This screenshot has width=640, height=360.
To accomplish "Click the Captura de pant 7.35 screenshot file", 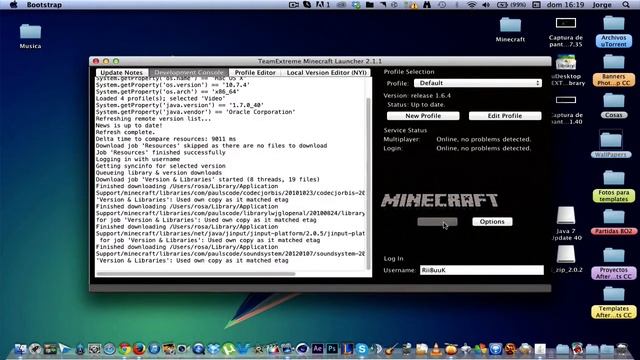I will click(x=566, y=32).
